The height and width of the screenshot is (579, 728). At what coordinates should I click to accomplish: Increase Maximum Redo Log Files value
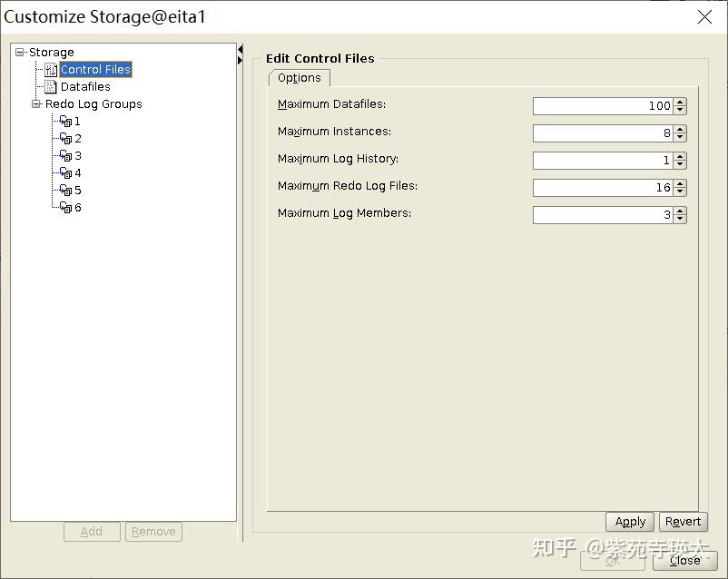681,183
